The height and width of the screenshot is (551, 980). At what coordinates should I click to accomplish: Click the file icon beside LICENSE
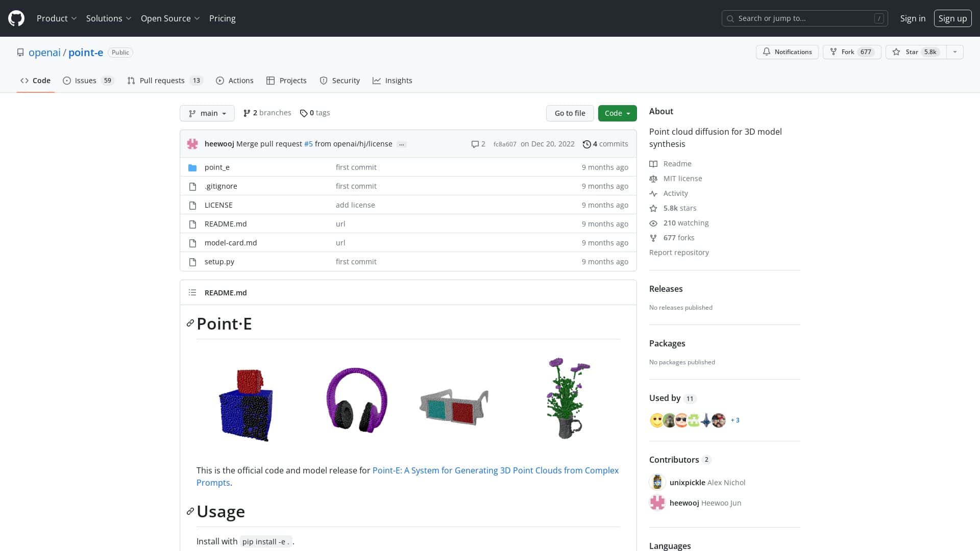point(192,205)
